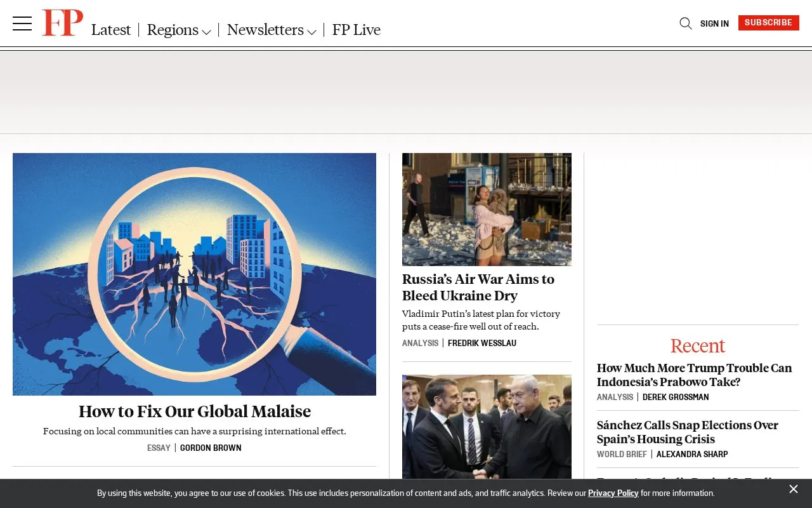
Task: View author Fredrik Wesslau's articles
Action: pos(482,343)
